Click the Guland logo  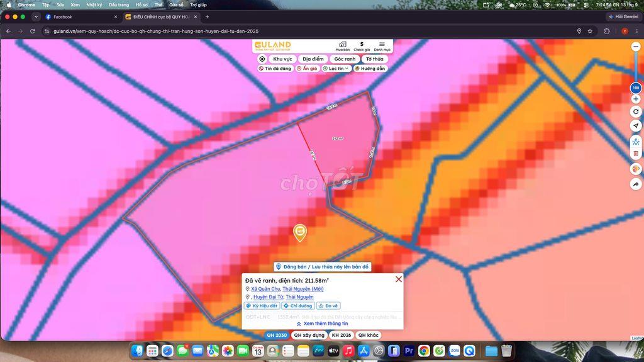coord(273,46)
